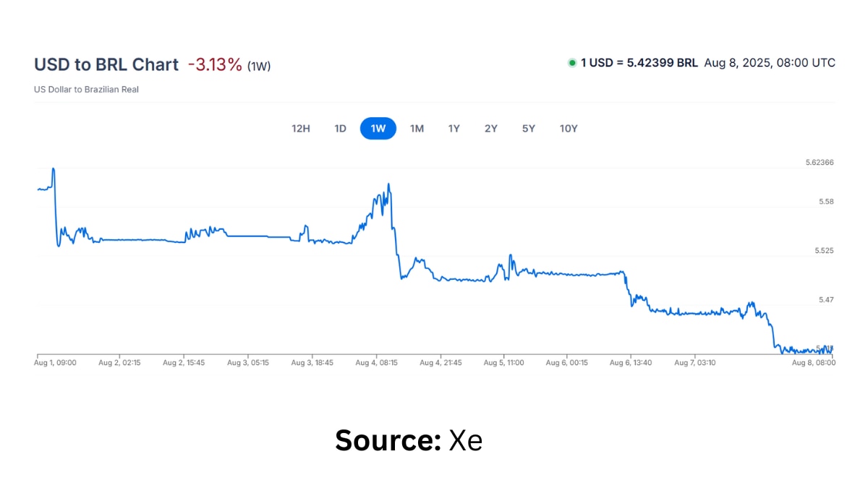Select the active 1W range button
Screen dimensions: 868x488
tap(378, 129)
